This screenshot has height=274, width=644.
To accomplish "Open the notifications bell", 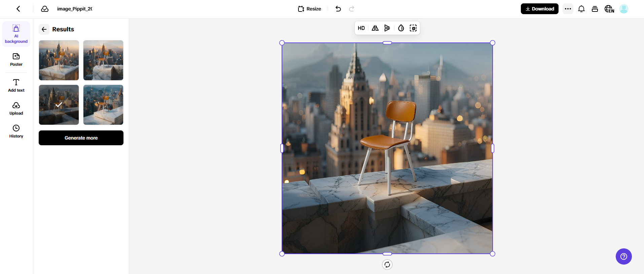I will (x=581, y=9).
